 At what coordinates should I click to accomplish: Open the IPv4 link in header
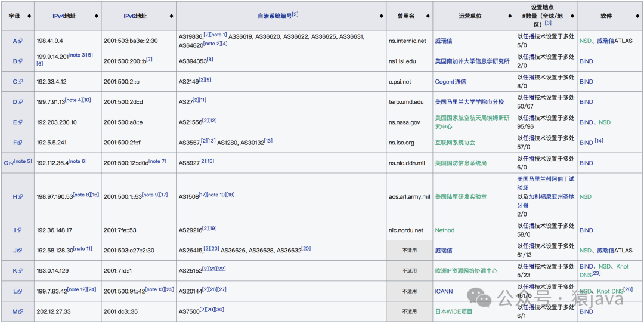tap(58, 16)
